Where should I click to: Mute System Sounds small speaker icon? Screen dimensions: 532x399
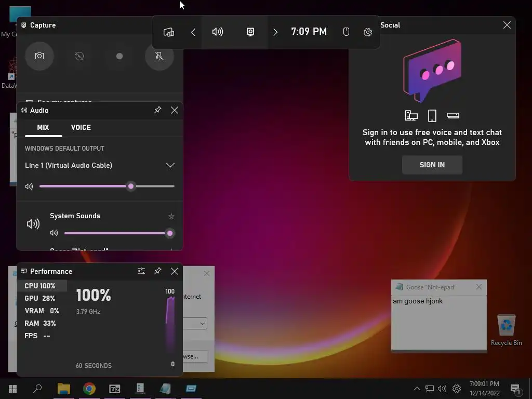tap(54, 233)
